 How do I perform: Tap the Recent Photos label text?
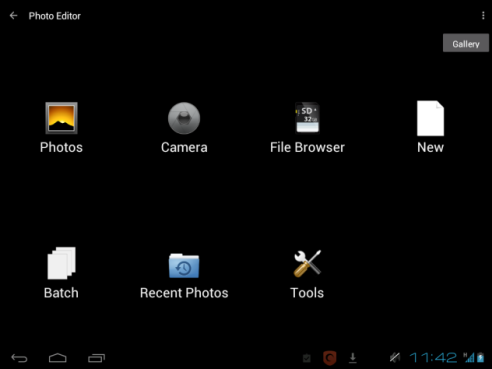coord(184,293)
